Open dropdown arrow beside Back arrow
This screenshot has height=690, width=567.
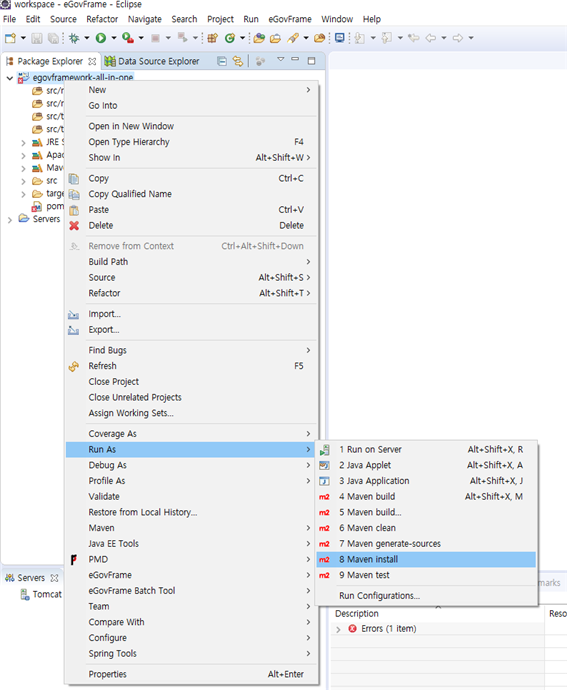pyautogui.click(x=444, y=38)
